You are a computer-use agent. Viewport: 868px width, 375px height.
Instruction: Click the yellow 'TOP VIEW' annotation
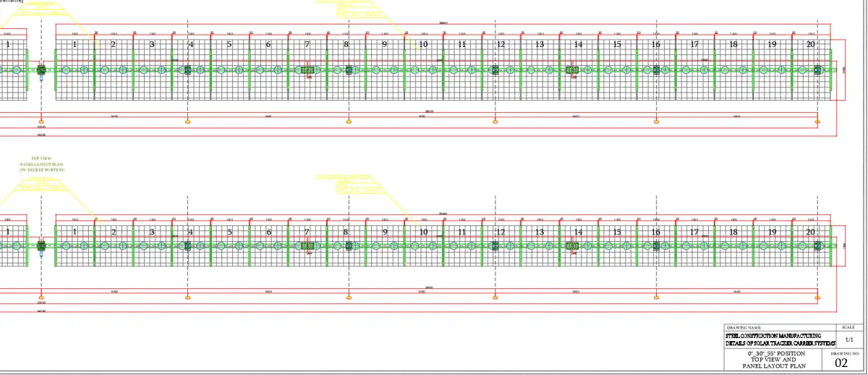point(41,159)
